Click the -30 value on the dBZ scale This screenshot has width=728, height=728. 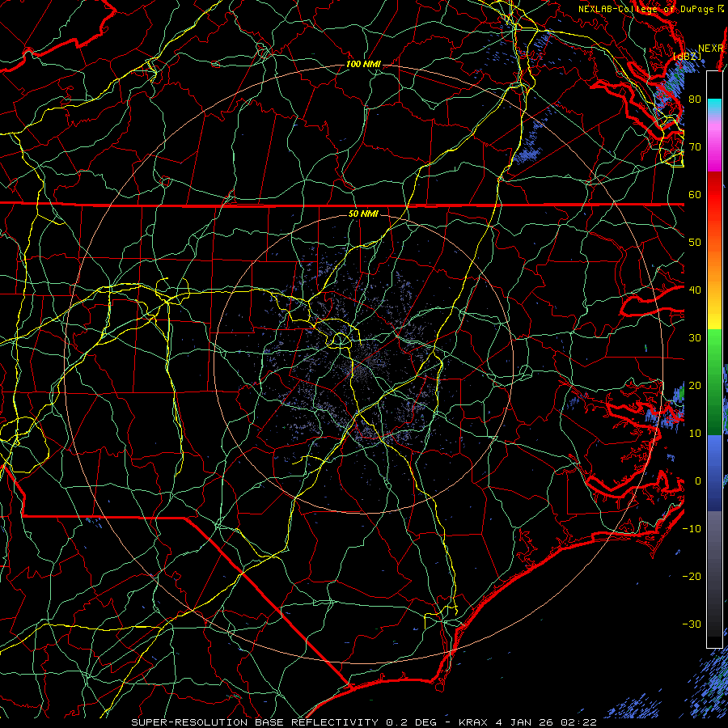click(692, 624)
